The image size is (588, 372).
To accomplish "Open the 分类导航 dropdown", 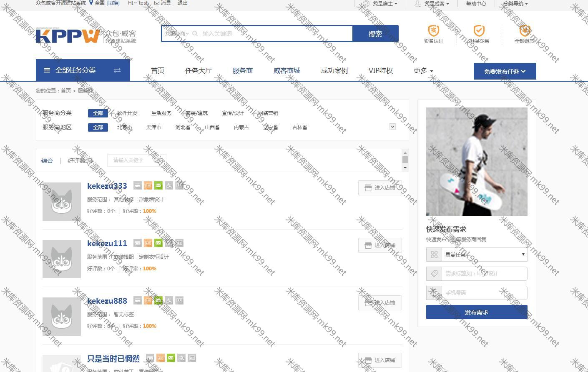I will coord(515,3).
